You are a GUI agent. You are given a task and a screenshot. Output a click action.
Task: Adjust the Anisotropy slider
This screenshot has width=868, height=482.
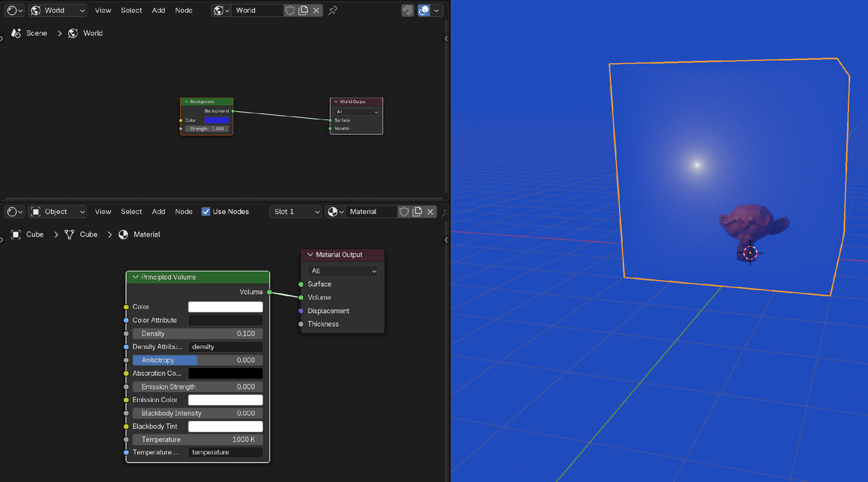click(x=197, y=360)
